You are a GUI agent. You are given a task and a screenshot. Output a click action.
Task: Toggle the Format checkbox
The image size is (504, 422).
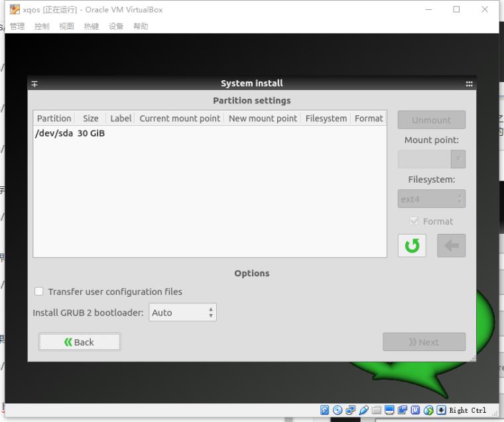point(414,221)
